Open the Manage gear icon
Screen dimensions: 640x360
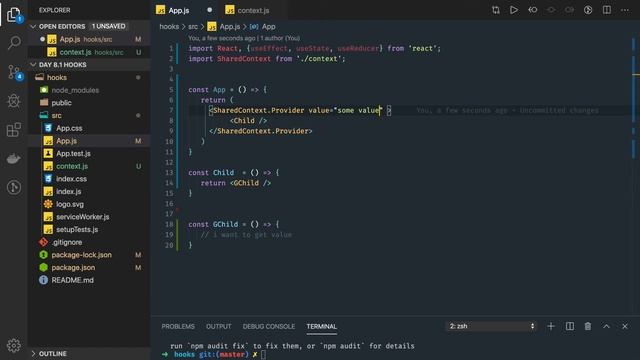[x=13, y=345]
